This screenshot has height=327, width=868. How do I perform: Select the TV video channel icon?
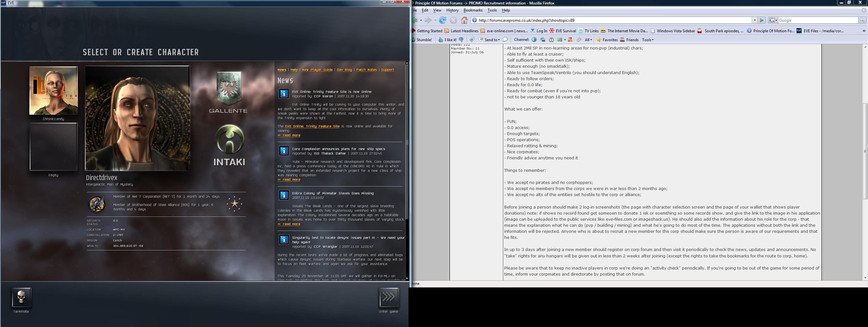tap(552, 40)
